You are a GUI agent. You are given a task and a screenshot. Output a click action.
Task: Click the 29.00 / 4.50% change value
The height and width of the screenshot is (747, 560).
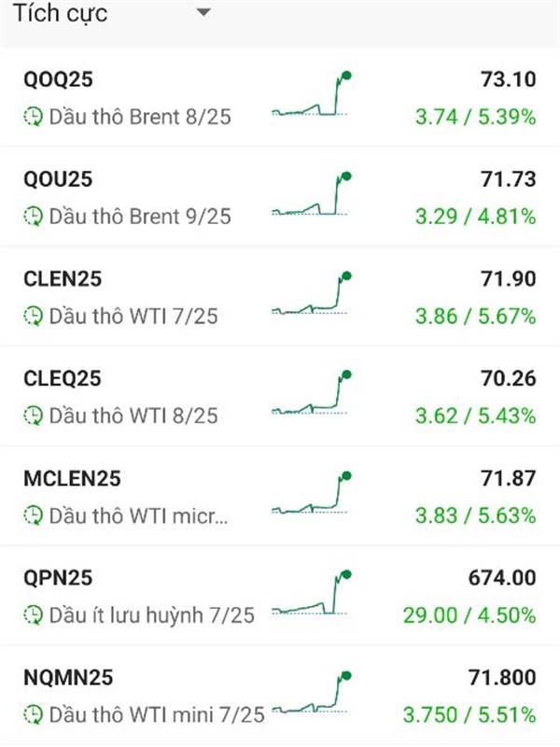tap(469, 615)
